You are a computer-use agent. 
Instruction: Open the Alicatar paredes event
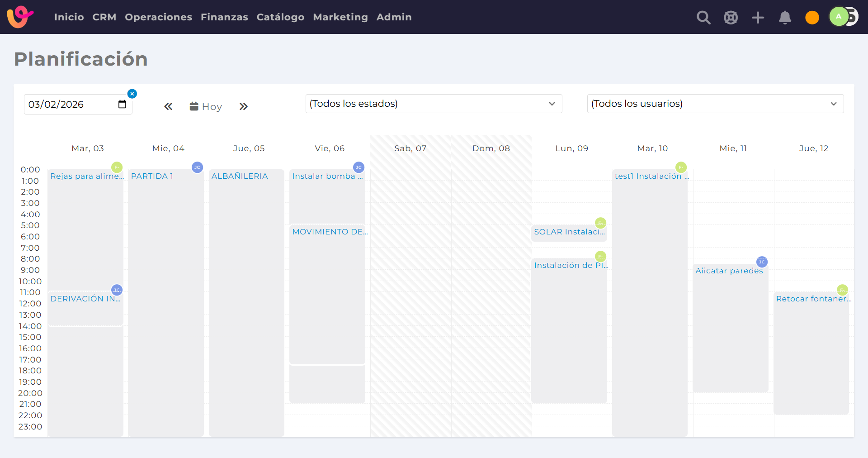pos(729,271)
